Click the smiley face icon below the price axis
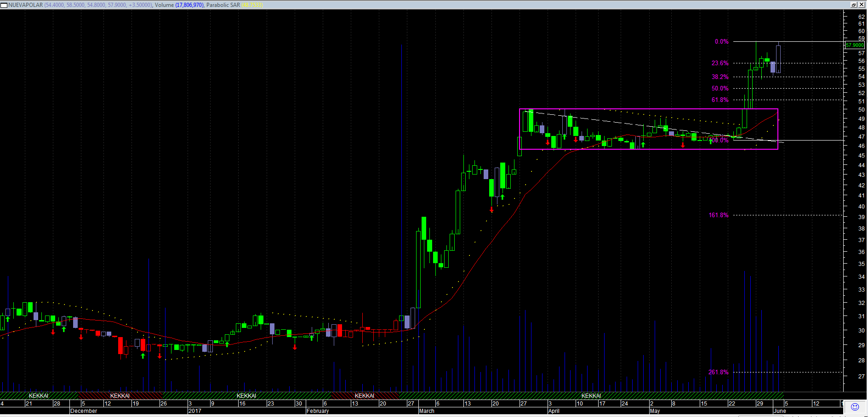 click(855, 407)
